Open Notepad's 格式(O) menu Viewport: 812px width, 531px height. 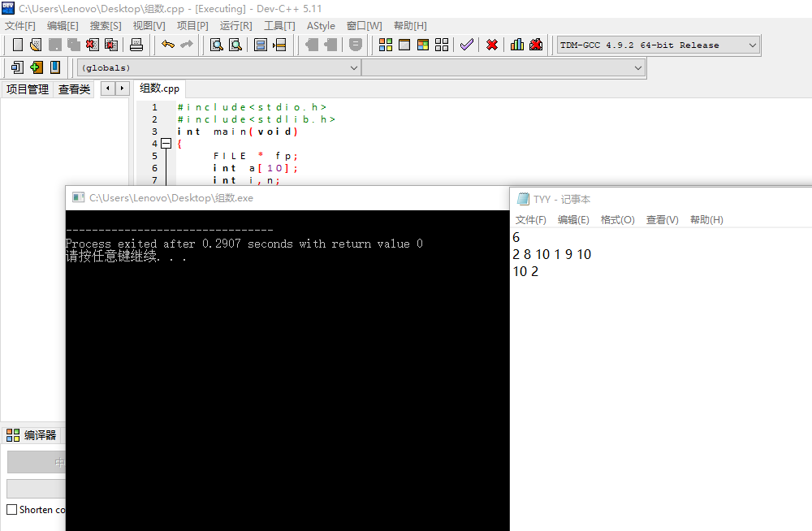617,220
